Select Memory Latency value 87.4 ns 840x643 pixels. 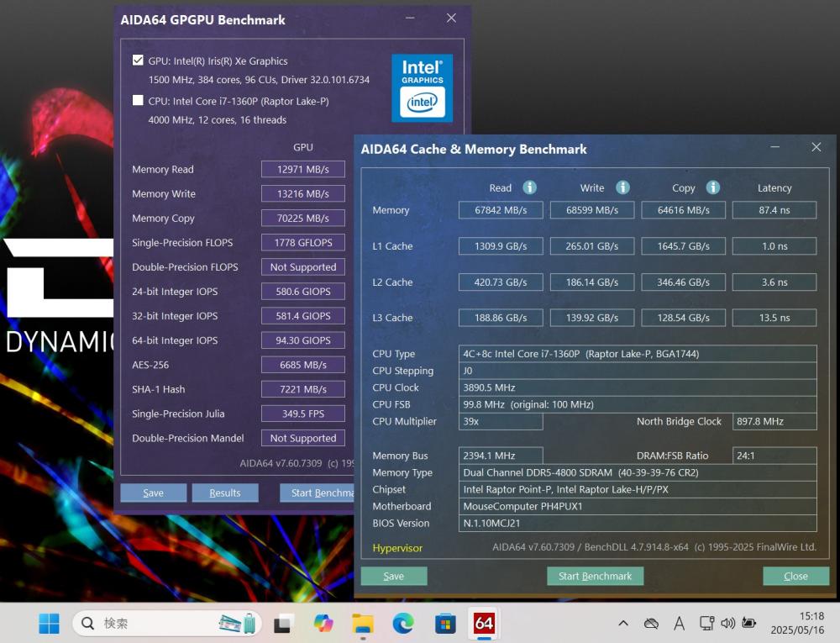point(774,210)
